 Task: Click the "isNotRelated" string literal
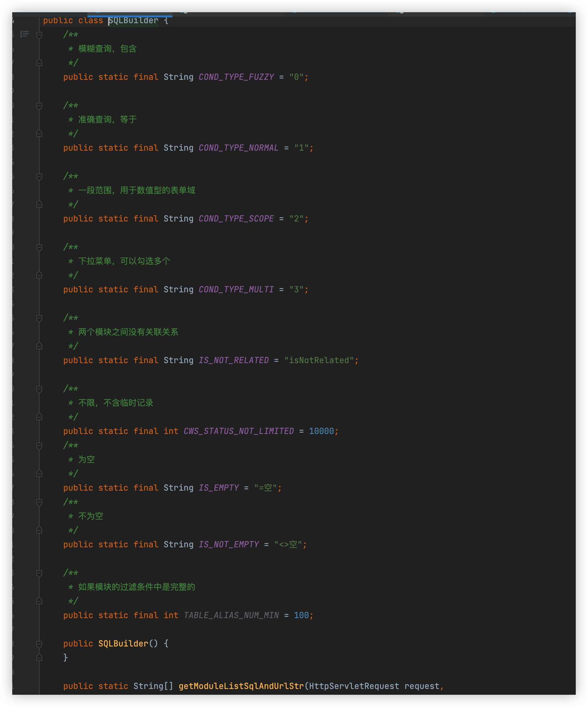[x=318, y=361]
